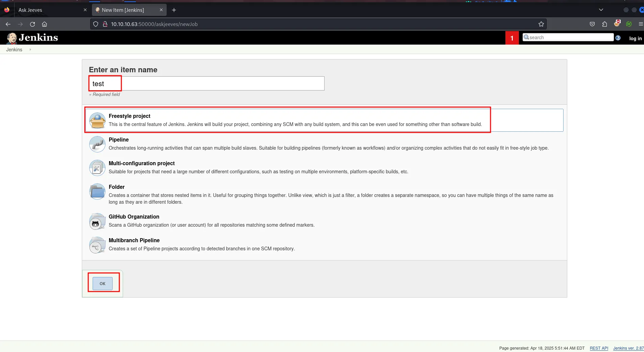Open the shield tracking protection icon
The height and width of the screenshot is (352, 644).
[x=96, y=24]
